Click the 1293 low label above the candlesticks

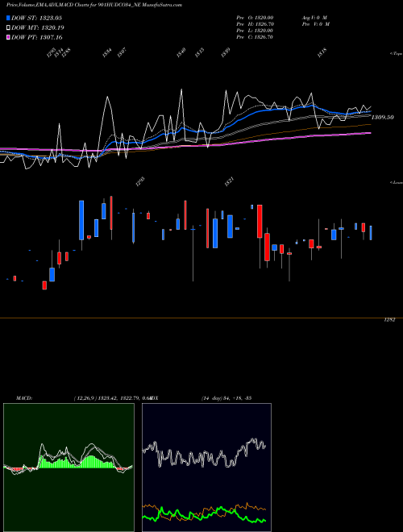pos(140,181)
